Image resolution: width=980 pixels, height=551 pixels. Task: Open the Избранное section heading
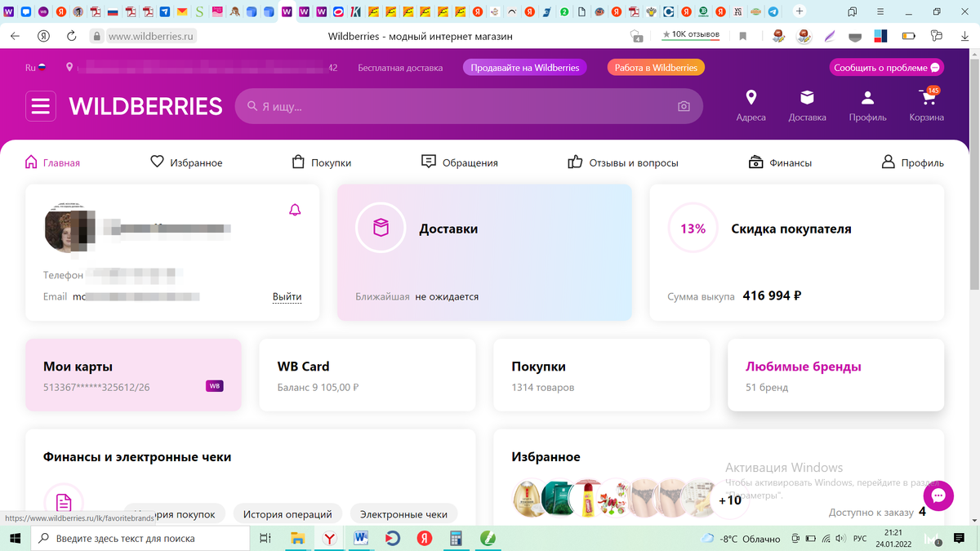click(x=546, y=457)
